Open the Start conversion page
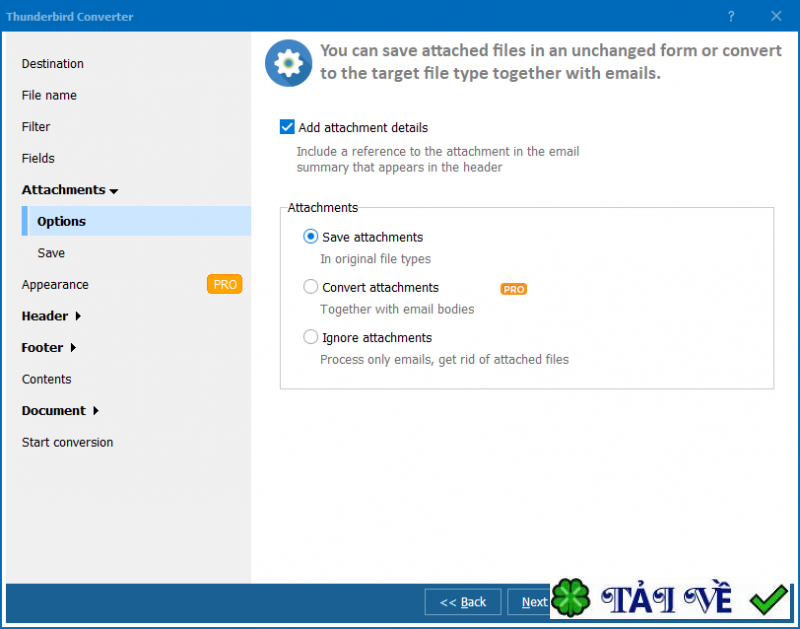This screenshot has height=629, width=800. coord(67,442)
